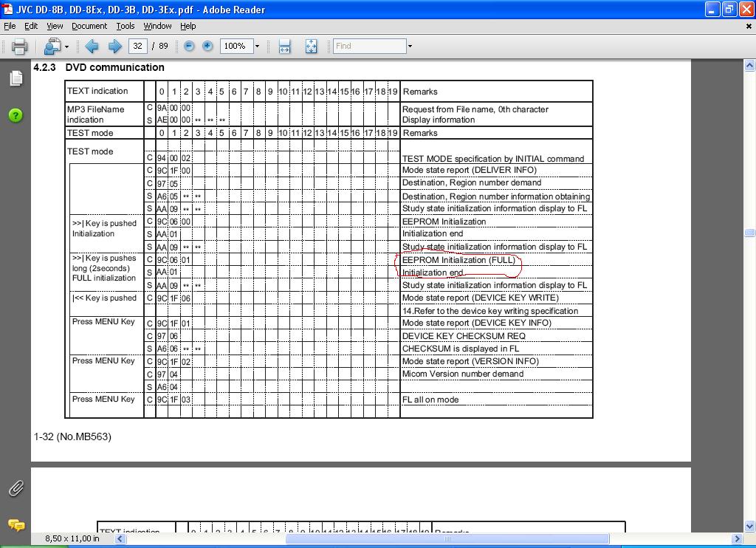This screenshot has width=756, height=548.
Task: Click the horizontal scrollbar thumb
Action: pyautogui.click(x=447, y=538)
